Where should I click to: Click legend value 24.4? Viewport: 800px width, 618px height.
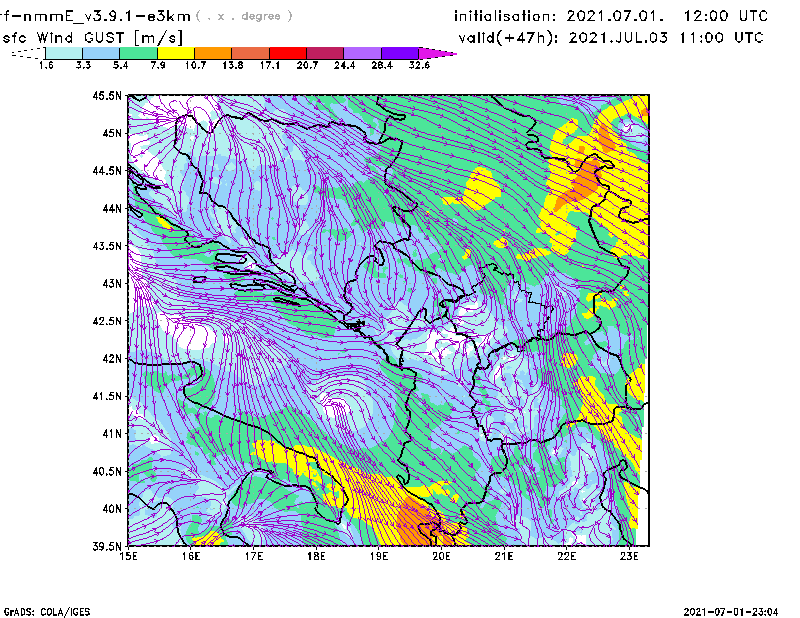344,65
